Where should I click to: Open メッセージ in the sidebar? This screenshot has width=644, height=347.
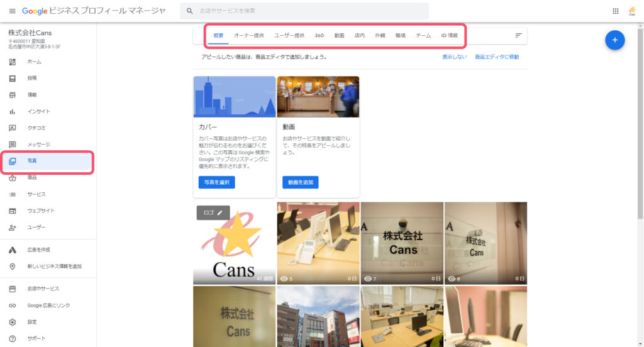38,145
